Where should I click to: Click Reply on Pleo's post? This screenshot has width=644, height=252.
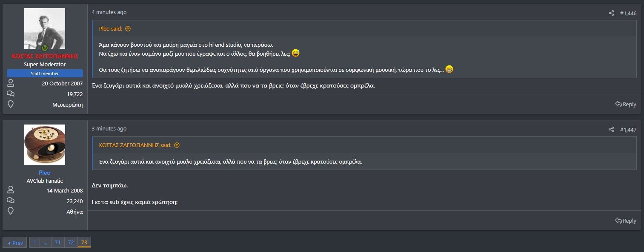click(x=625, y=221)
